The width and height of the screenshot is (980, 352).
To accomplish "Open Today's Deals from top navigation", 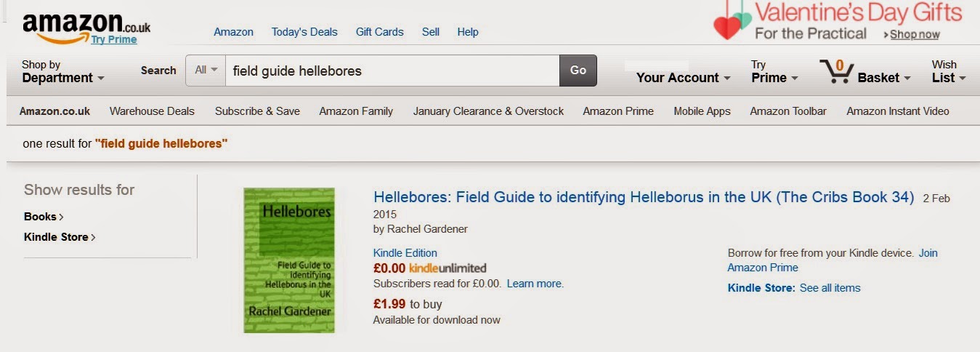I will point(304,32).
